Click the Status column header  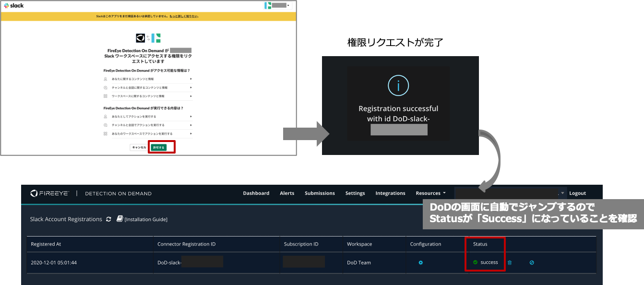pyautogui.click(x=480, y=244)
